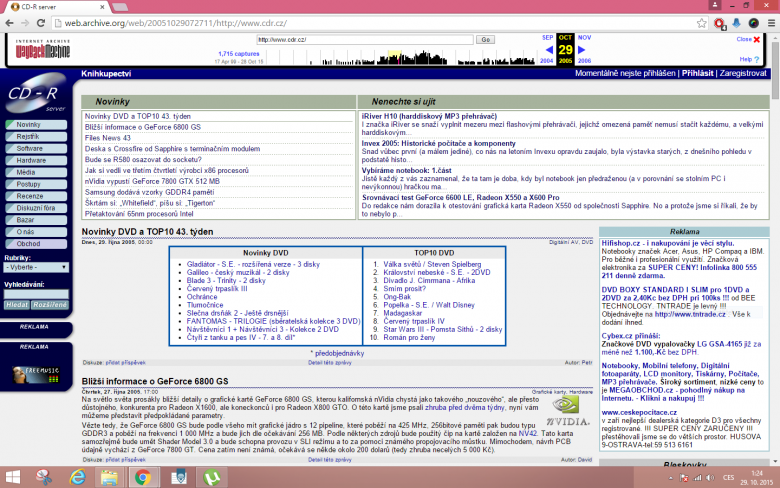Open iRiver H10 article headline
Viewport: 780px width, 488px height.
429,116
